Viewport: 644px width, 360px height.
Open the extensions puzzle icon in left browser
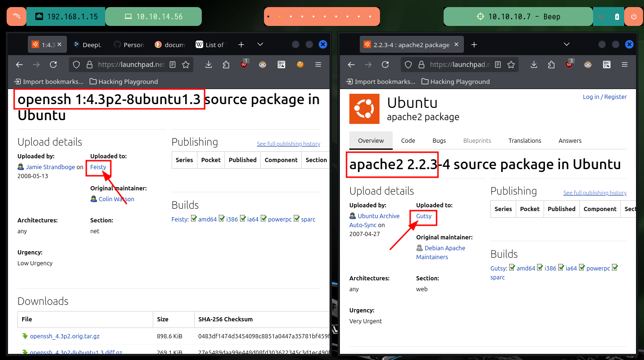(x=226, y=65)
